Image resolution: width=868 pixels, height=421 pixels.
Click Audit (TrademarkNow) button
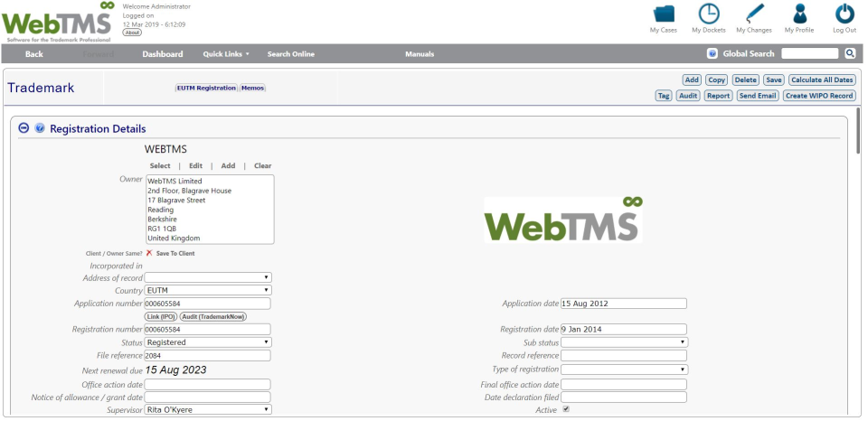[x=213, y=316]
